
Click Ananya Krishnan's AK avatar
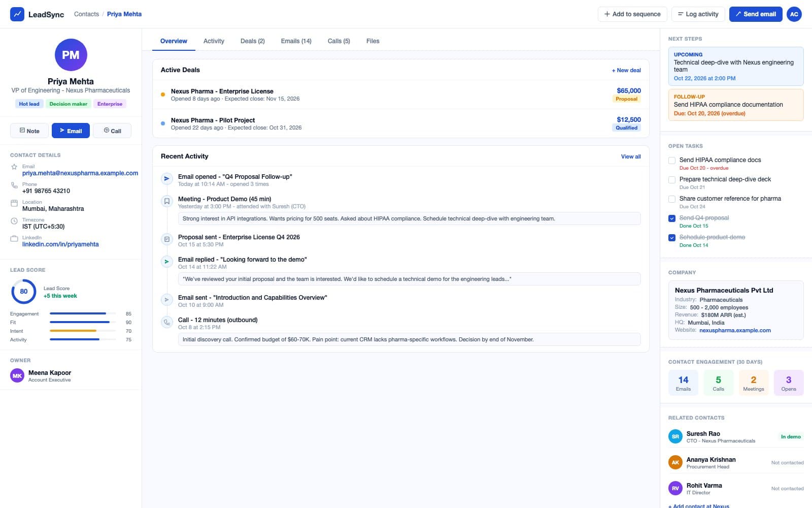coord(675,462)
